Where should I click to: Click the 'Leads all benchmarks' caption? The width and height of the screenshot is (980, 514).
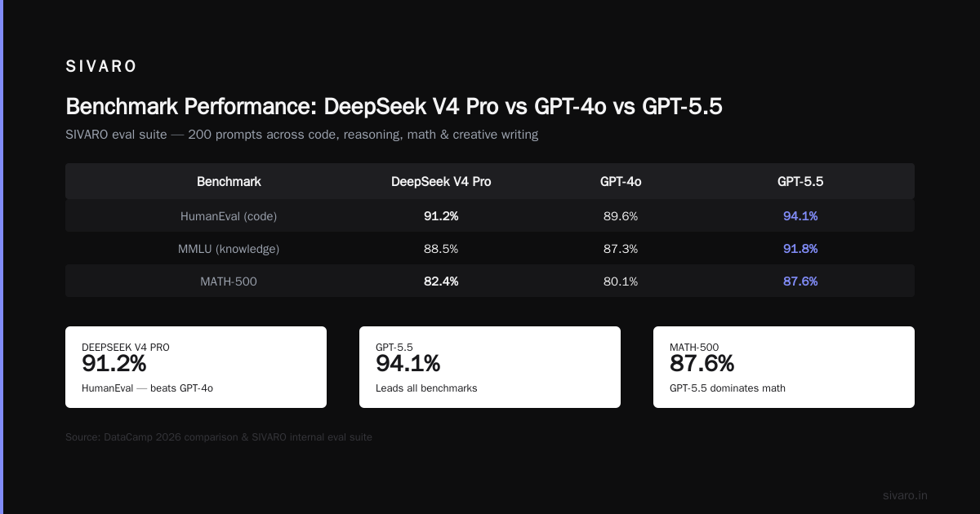click(426, 388)
